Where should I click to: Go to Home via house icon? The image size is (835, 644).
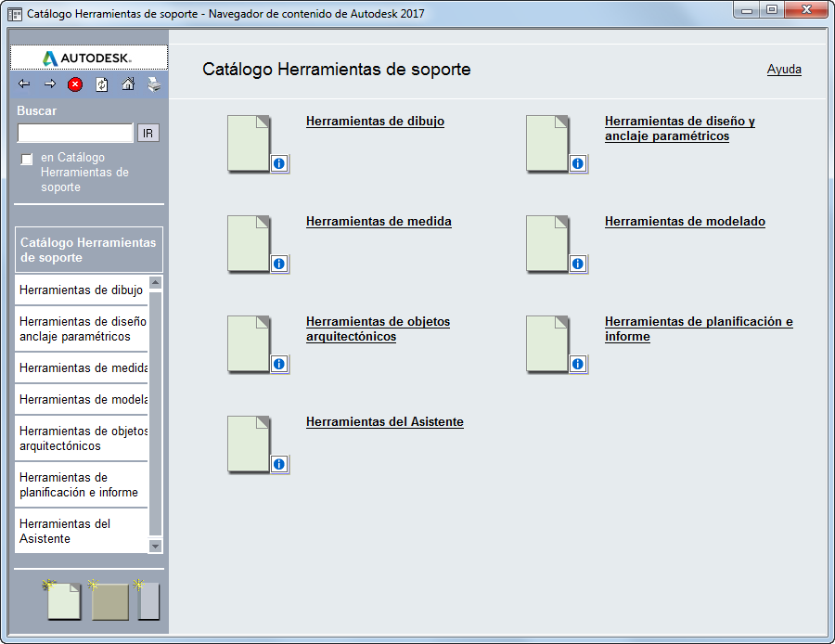pos(128,84)
